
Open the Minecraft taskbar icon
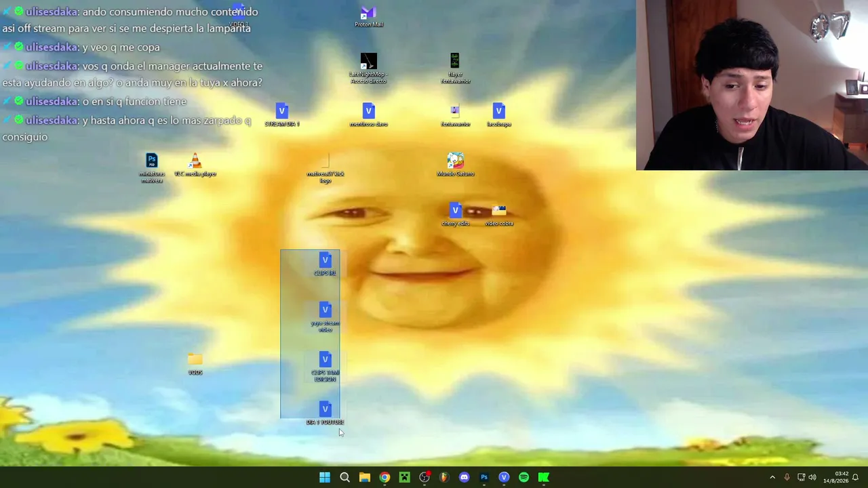404,477
